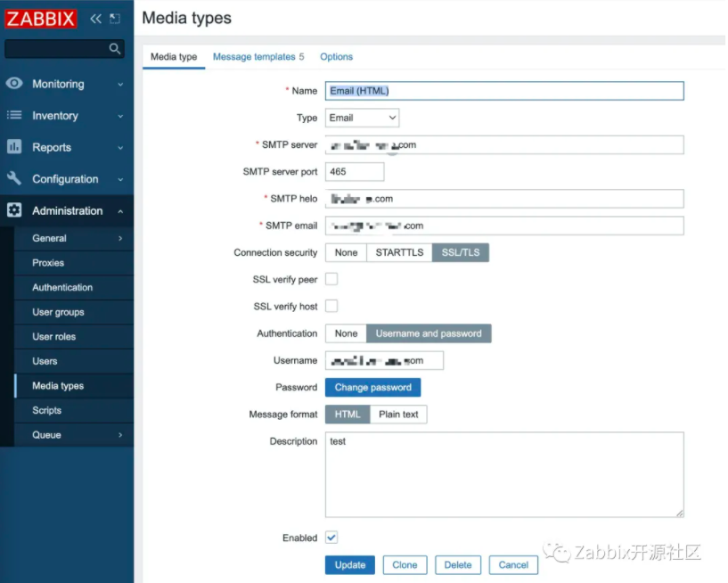Collapse the sidebar with double-arrow icon
Screen dimensions: 728x583
(95, 19)
